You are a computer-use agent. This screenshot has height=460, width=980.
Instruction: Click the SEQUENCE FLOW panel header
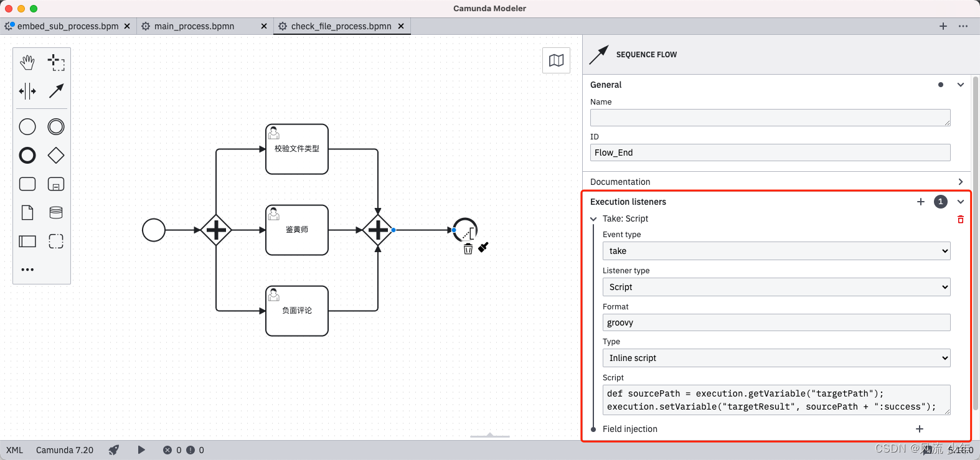646,55
